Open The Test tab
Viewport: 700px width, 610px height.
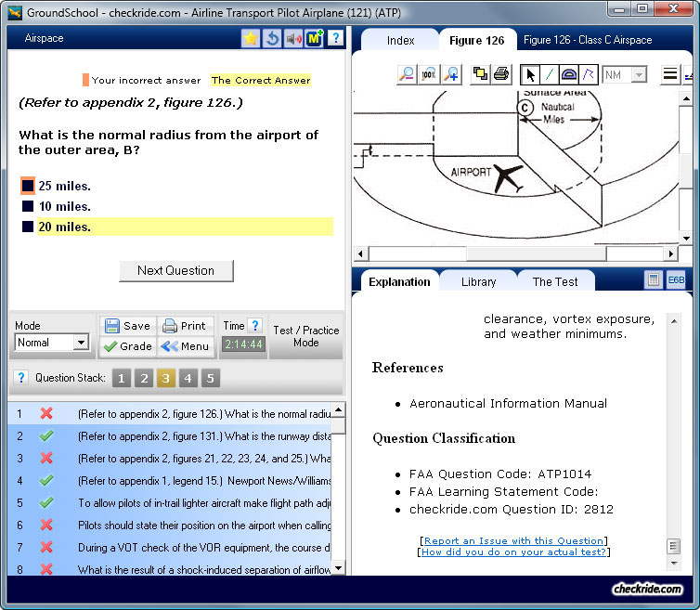click(x=555, y=281)
